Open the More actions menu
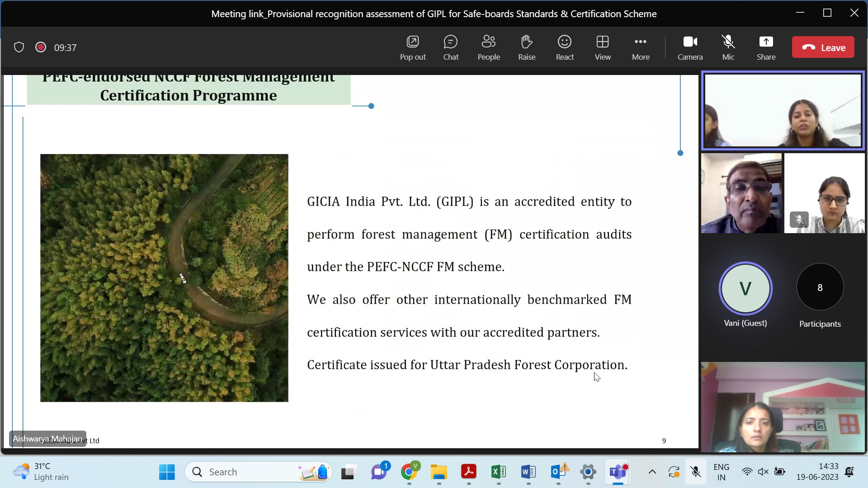868x488 pixels. pos(640,47)
